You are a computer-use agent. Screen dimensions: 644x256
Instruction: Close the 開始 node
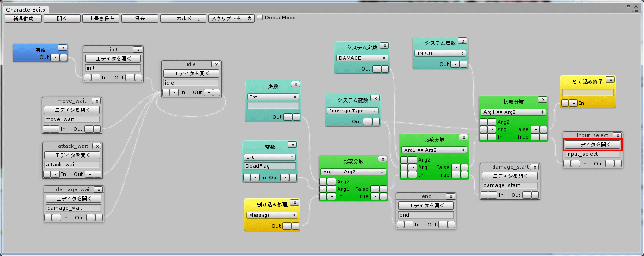63,48
